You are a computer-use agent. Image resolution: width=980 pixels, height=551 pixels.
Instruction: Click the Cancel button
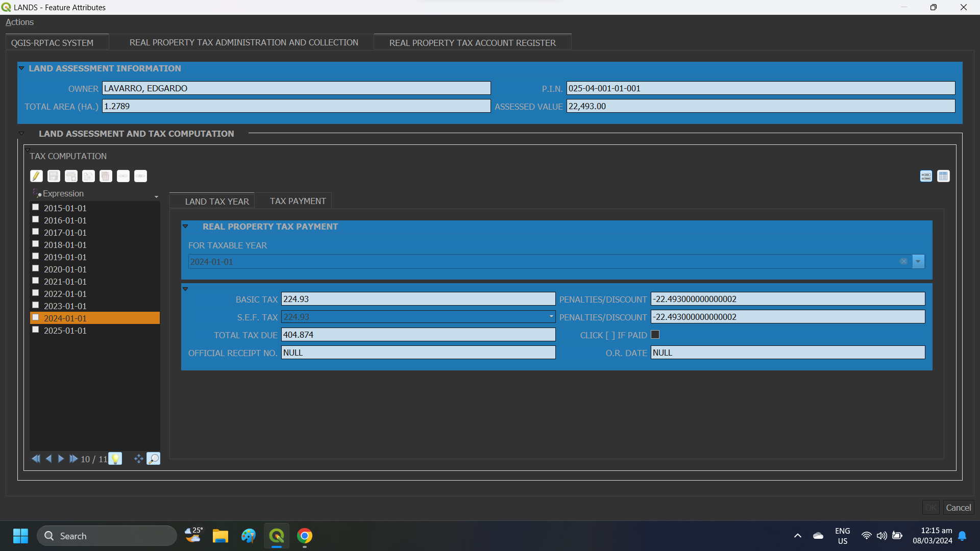(958, 507)
